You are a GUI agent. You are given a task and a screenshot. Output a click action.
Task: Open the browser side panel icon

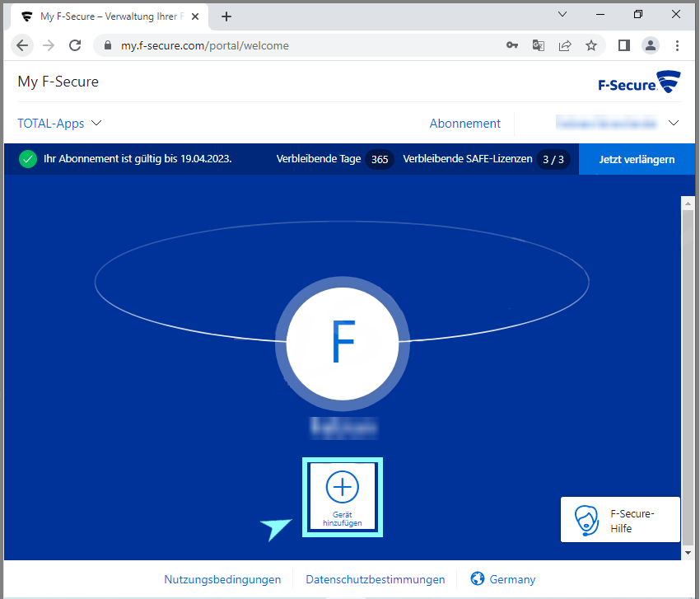pos(624,45)
